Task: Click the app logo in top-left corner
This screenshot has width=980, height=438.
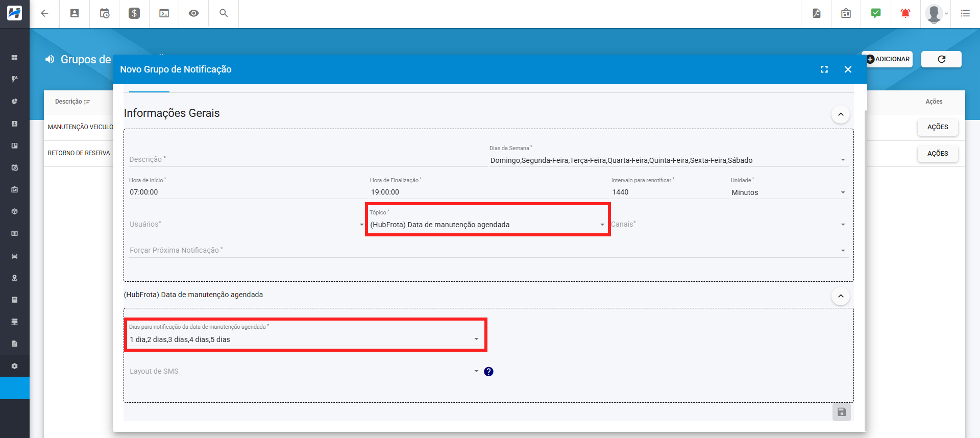Action: tap(14, 13)
